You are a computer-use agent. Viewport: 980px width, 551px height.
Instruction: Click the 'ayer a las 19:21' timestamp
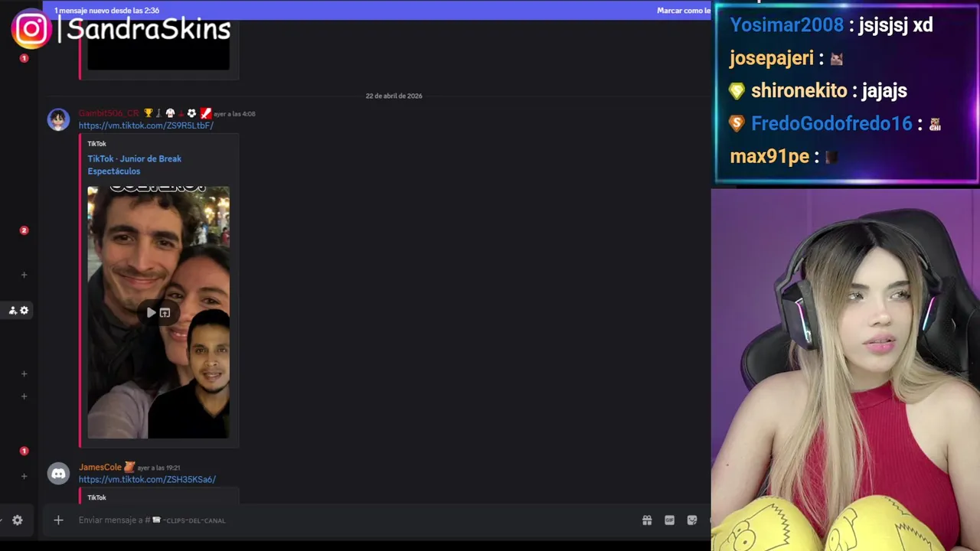[158, 468]
